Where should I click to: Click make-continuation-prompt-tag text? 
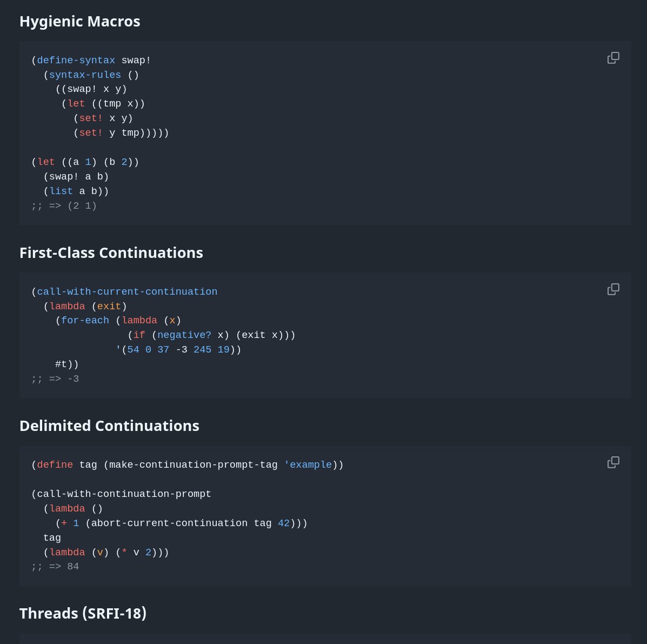point(193,465)
